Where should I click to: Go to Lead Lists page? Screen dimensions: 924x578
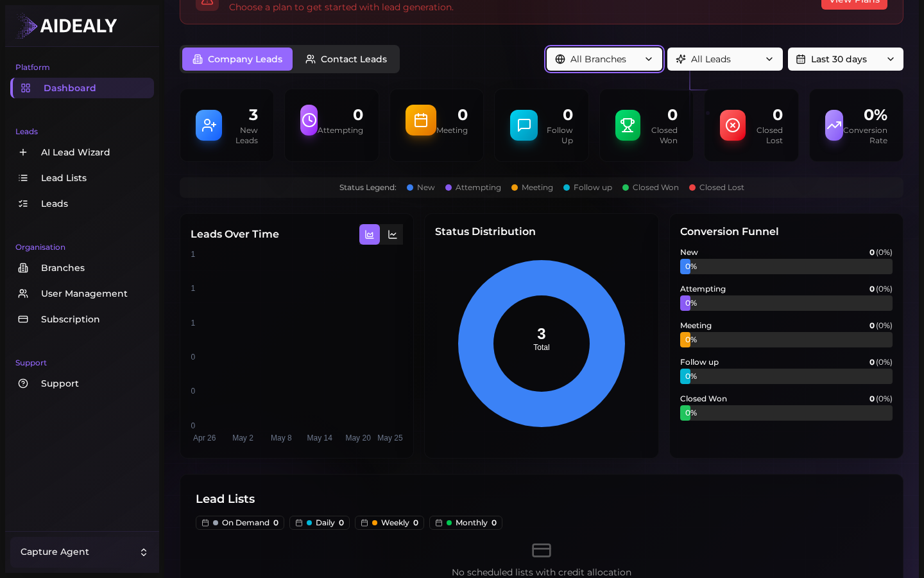click(82, 178)
